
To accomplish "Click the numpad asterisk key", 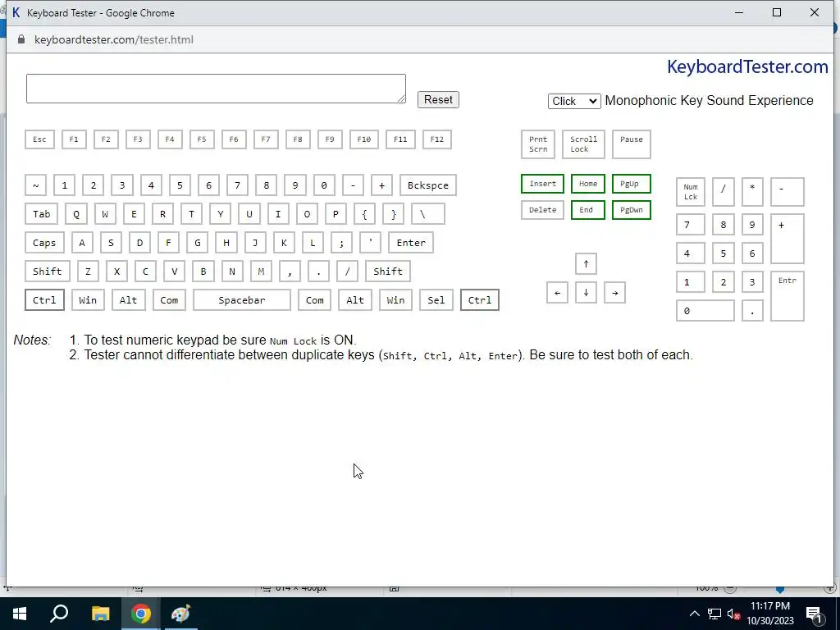I will click(752, 192).
